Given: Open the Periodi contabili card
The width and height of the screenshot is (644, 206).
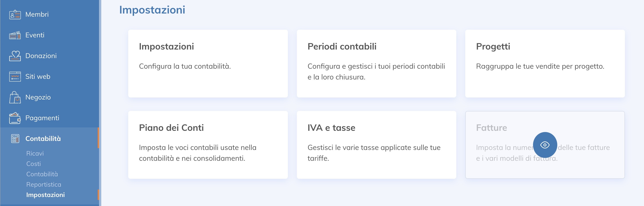Looking at the screenshot, I should pyautogui.click(x=376, y=64).
